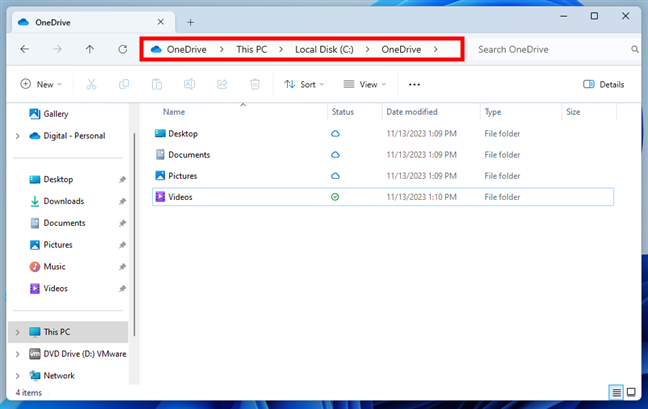Click the search magnifier icon
The height and width of the screenshot is (409, 648).
pyautogui.click(x=635, y=49)
